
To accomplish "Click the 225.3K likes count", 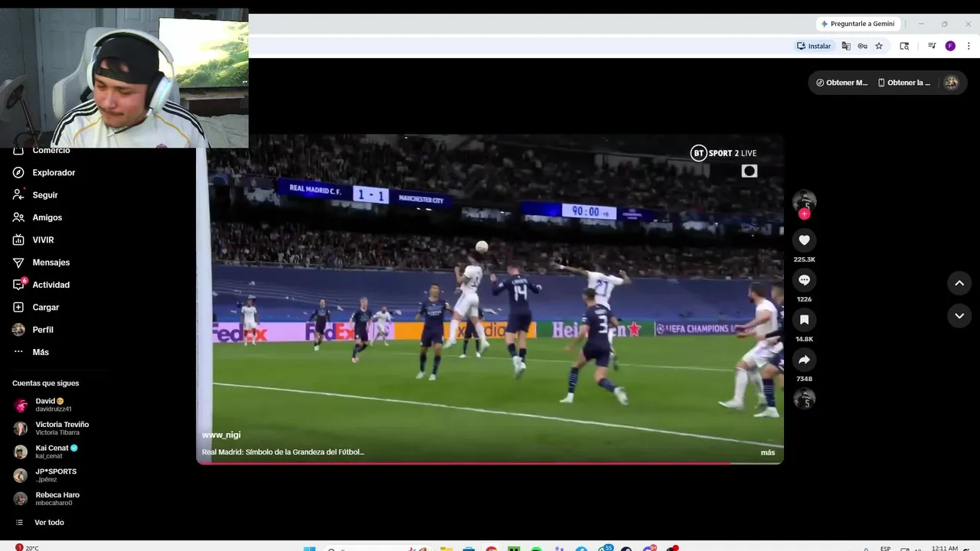I will click(x=804, y=259).
